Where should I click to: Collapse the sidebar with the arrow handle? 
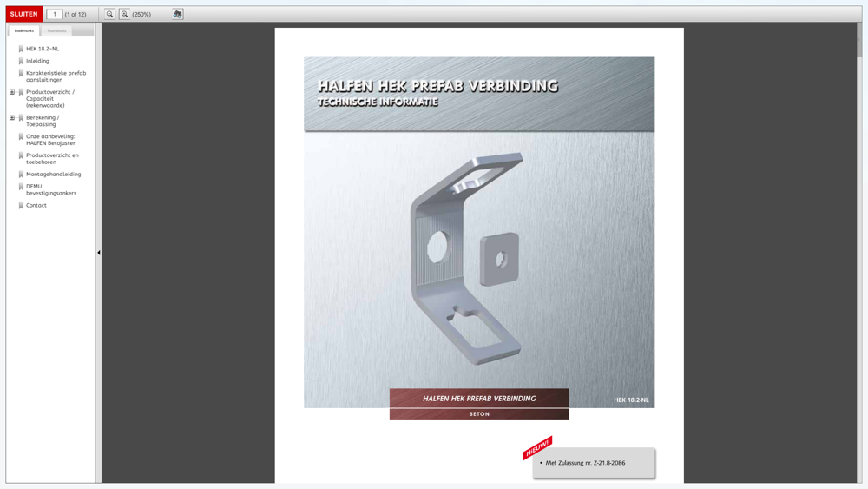[99, 253]
